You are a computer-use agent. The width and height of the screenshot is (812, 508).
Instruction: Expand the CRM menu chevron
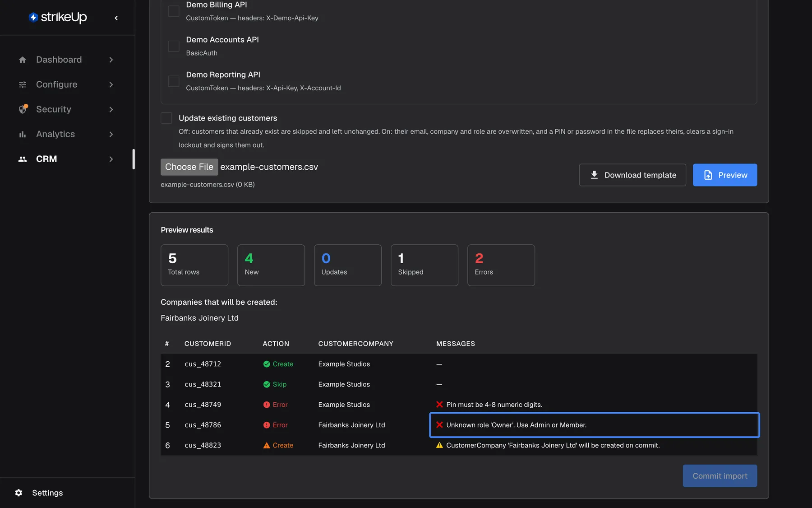[111, 159]
